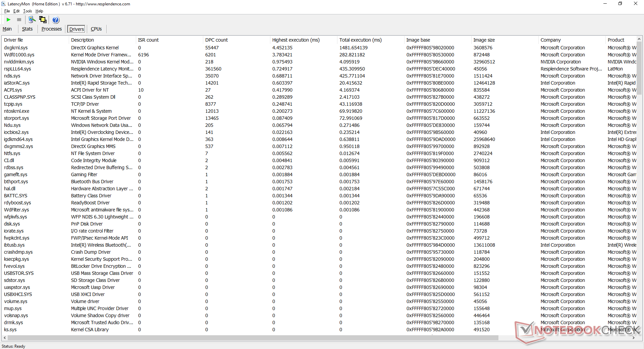
Task: Open help with the blue question mark icon
Action: point(56,20)
